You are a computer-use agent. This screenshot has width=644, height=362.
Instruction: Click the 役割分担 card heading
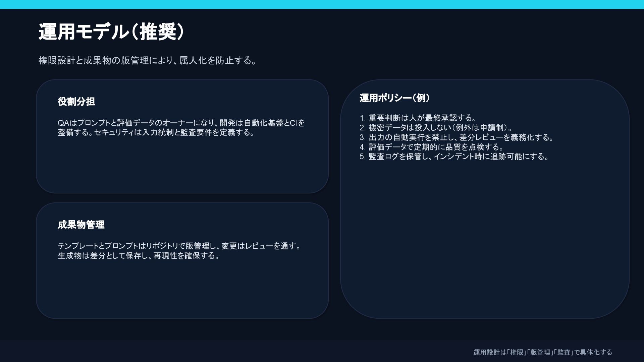pyautogui.click(x=76, y=102)
